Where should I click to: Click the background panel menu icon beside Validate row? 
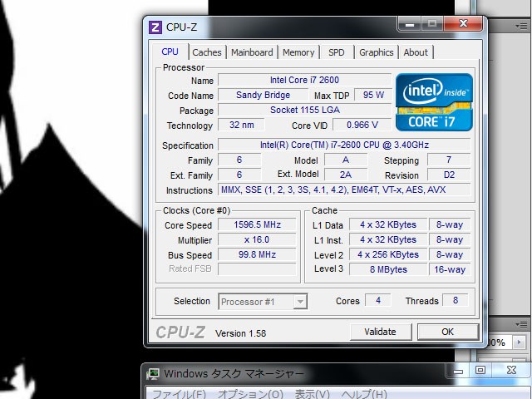[x=521, y=324]
